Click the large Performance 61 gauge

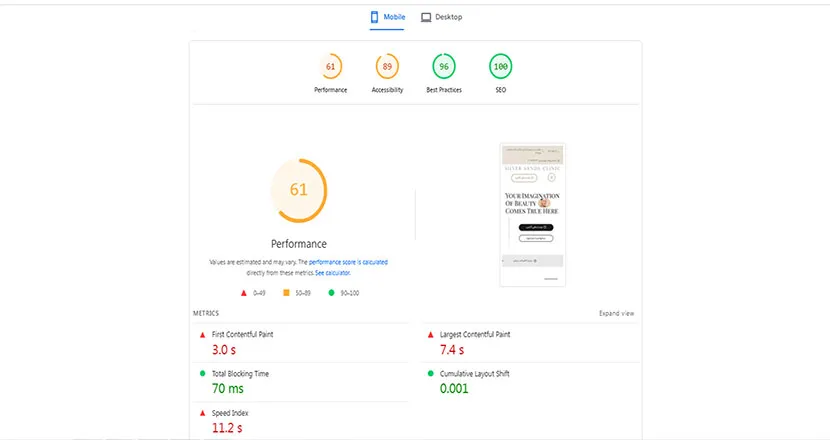pos(298,190)
